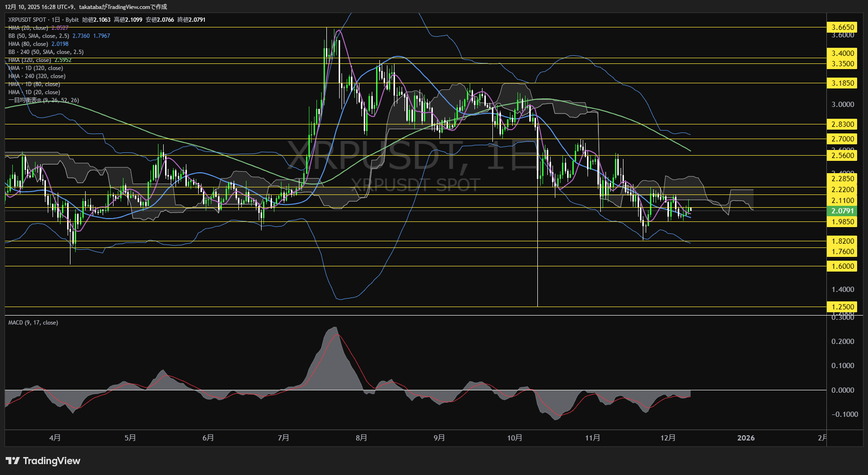The image size is (868, 475).
Task: Click the 1.2500 yellow price level label
Action: point(843,307)
